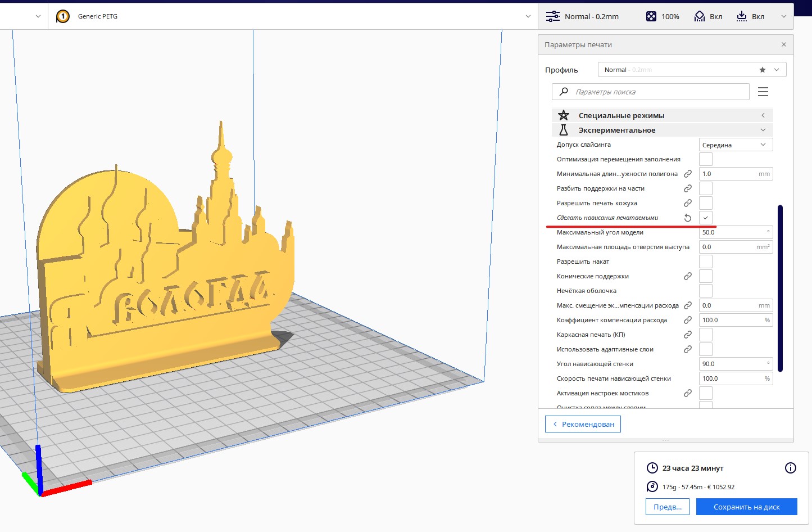Click the extruder 1 Generic PETG icon
Image resolution: width=812 pixels, height=532 pixels.
pos(63,16)
